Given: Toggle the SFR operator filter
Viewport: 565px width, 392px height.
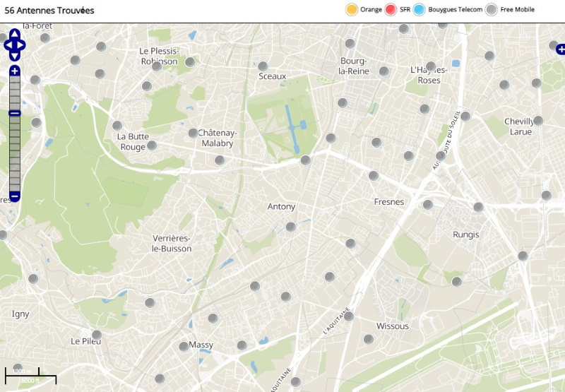Looking at the screenshot, I should click(391, 9).
